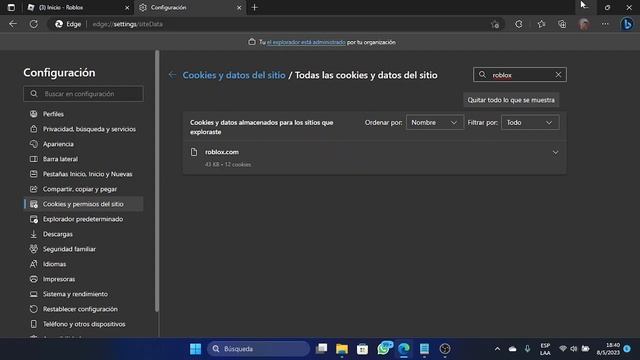Viewport: 640px width, 360px height.
Task: Click the taskbar Búsqueda box
Action: point(259,349)
